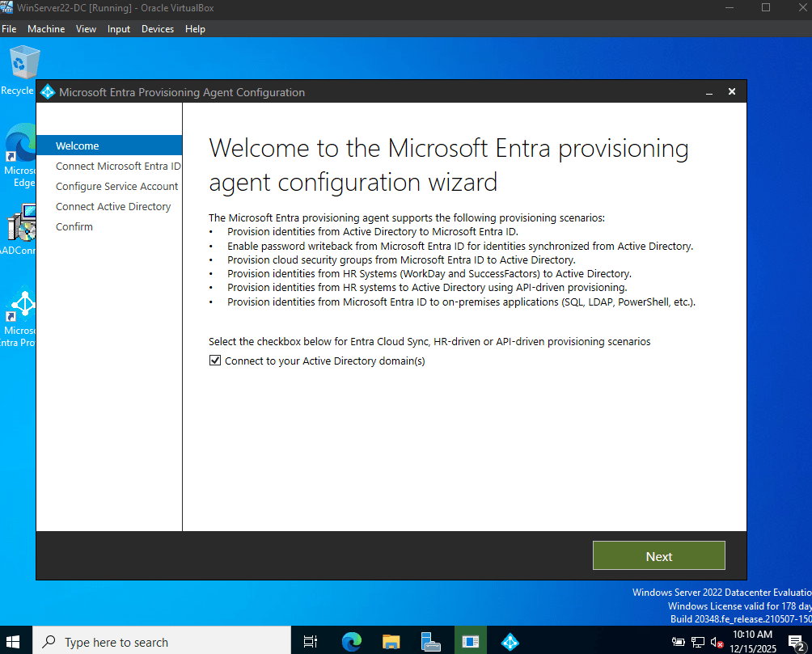Select the Microsoft Edge desktop shortcut
The width and height of the screenshot is (812, 654).
pyautogui.click(x=19, y=155)
